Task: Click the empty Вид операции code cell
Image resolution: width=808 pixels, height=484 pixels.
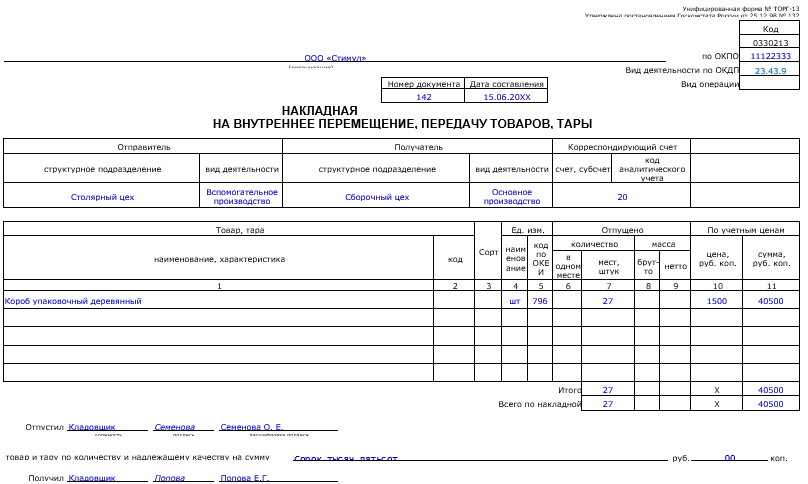Action: 769,83
